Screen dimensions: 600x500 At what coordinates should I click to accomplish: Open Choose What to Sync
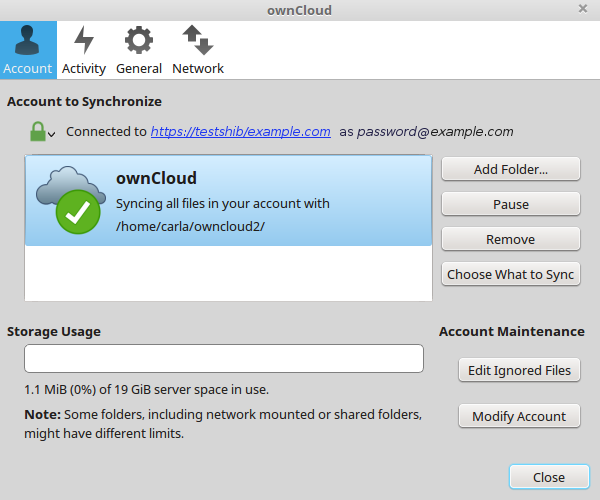point(510,274)
